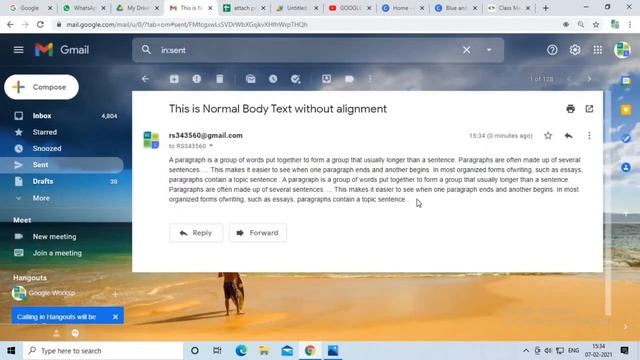Delete this email with trash icon
The image size is (640, 360).
(220, 79)
